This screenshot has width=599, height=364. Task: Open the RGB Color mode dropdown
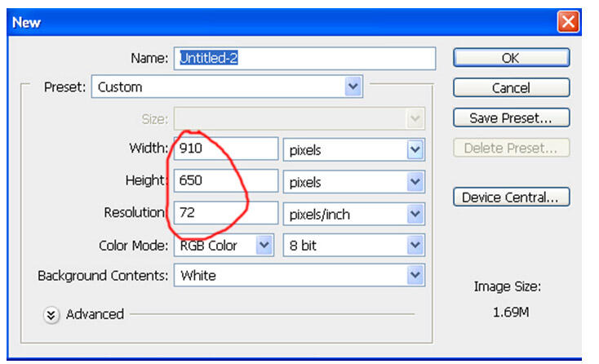[x=224, y=245]
